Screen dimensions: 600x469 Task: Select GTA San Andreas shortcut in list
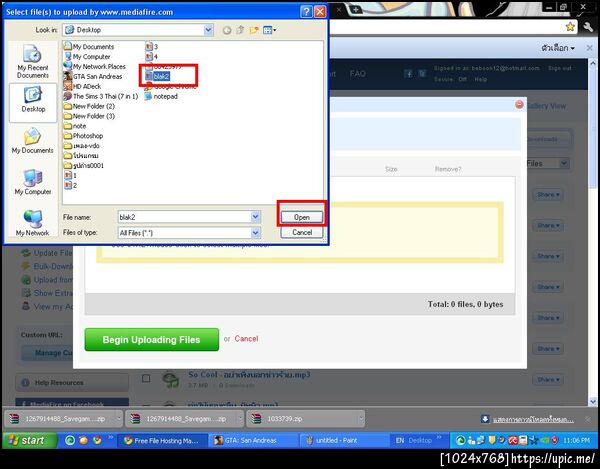pyautogui.click(x=93, y=77)
